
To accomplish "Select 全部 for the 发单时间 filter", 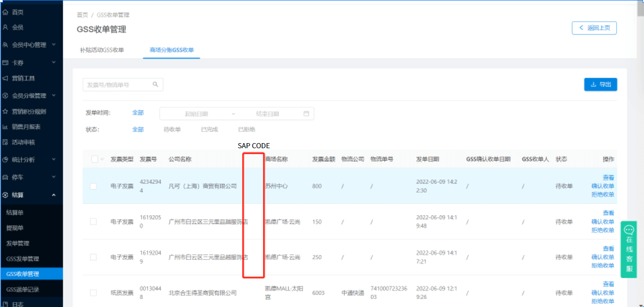I will coord(138,113).
